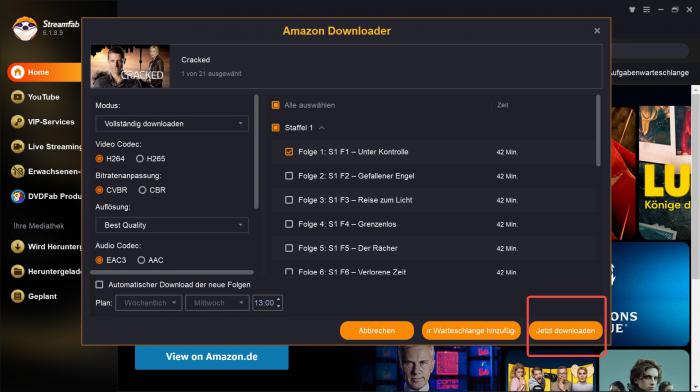
Task: Click the Jetzt downloaden button
Action: pos(565,331)
